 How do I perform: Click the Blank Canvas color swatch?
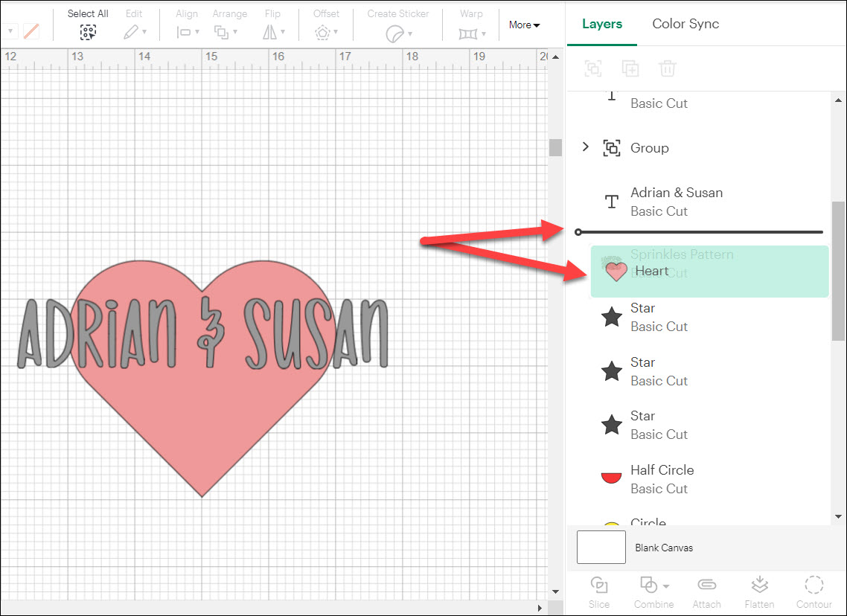click(601, 548)
